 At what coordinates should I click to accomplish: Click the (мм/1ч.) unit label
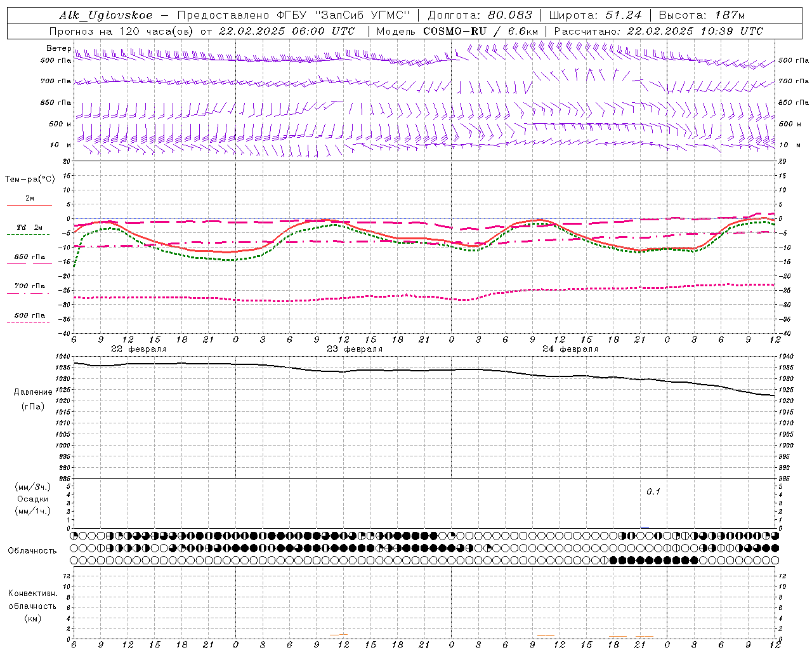33,511
